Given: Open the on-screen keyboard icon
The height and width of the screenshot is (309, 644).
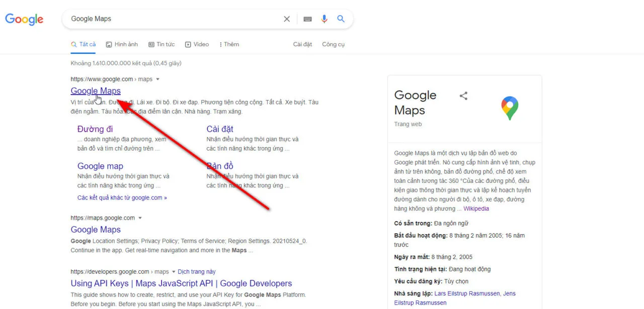Looking at the screenshot, I should click(x=307, y=19).
